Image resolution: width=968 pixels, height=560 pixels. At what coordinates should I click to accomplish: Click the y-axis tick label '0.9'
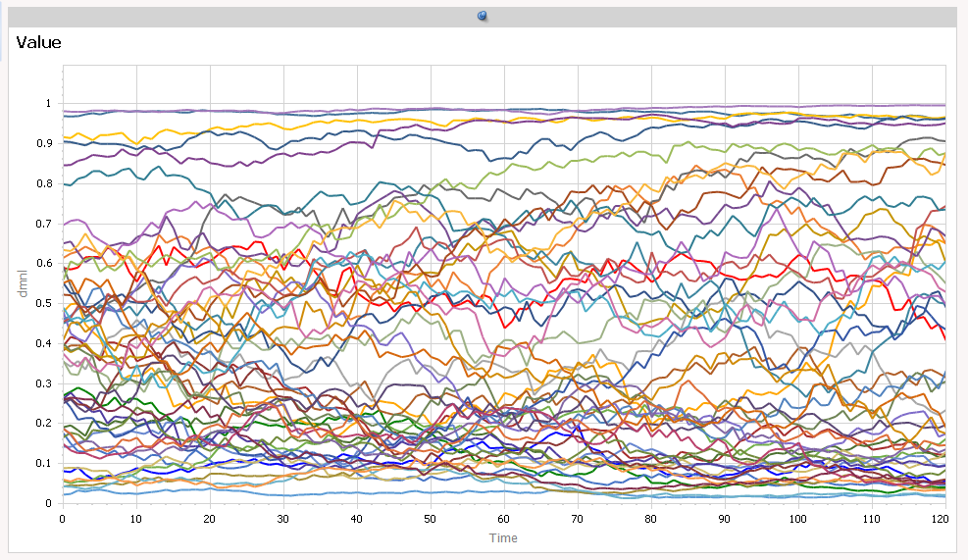click(x=44, y=143)
